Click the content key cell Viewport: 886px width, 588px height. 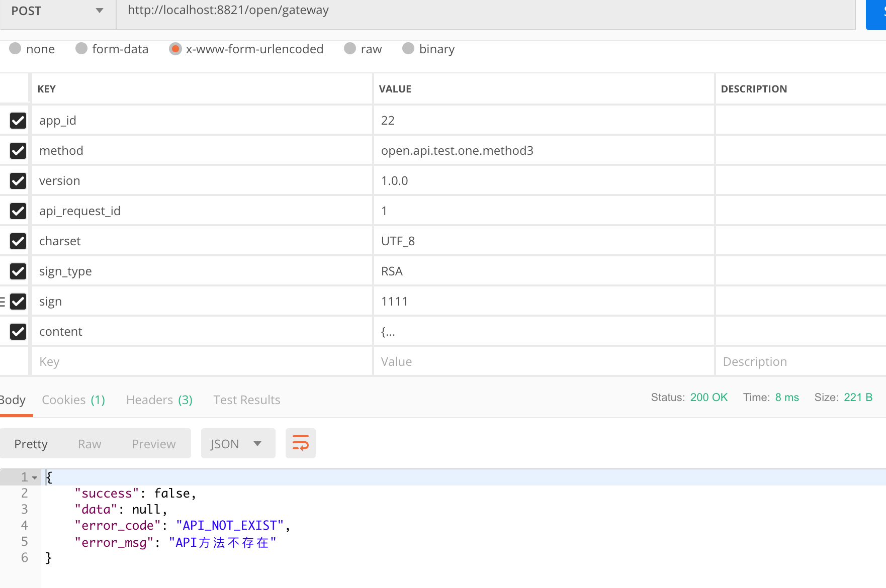coord(202,332)
